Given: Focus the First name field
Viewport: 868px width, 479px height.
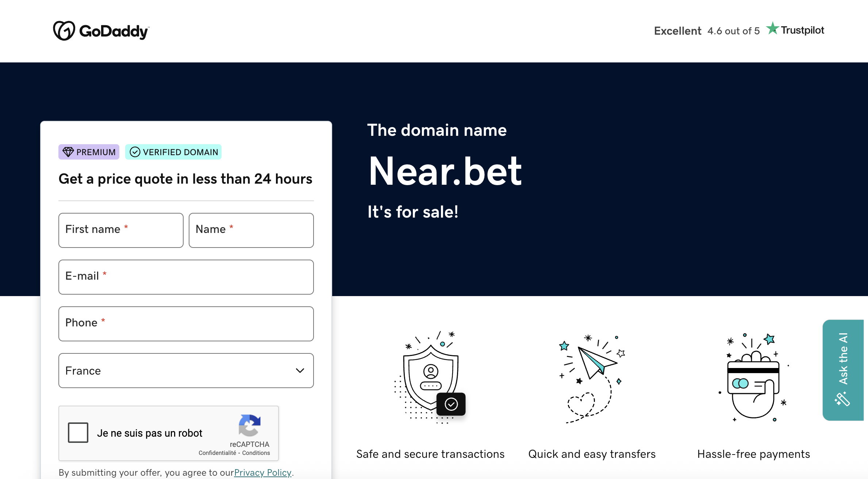Looking at the screenshot, I should pyautogui.click(x=121, y=230).
